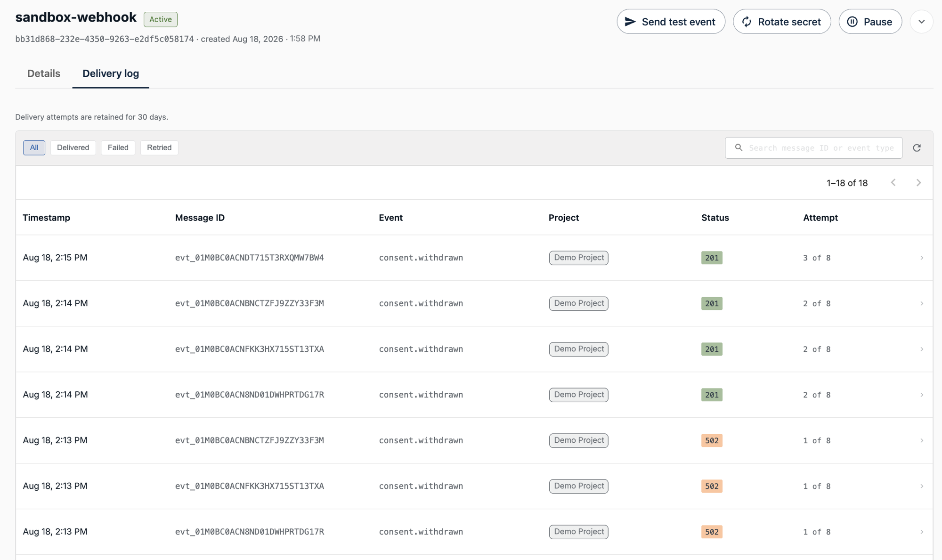This screenshot has height=560, width=942.
Task: Expand the 2:13 PM ...ZY33F3M row chevron
Action: (921, 441)
